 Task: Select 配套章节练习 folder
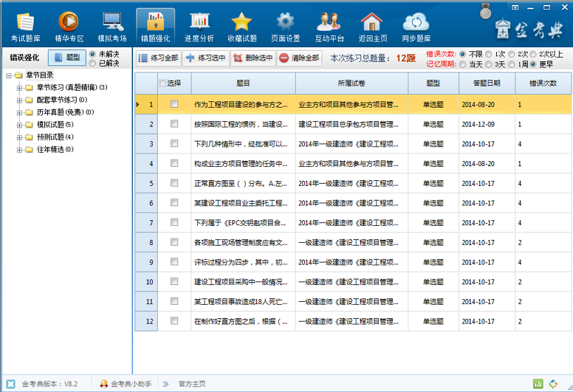tap(56, 100)
